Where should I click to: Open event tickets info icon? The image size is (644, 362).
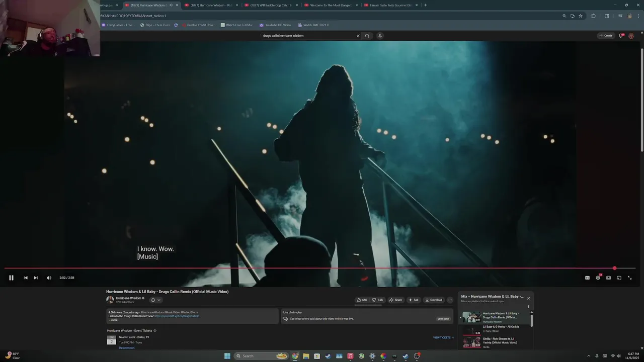154,330
